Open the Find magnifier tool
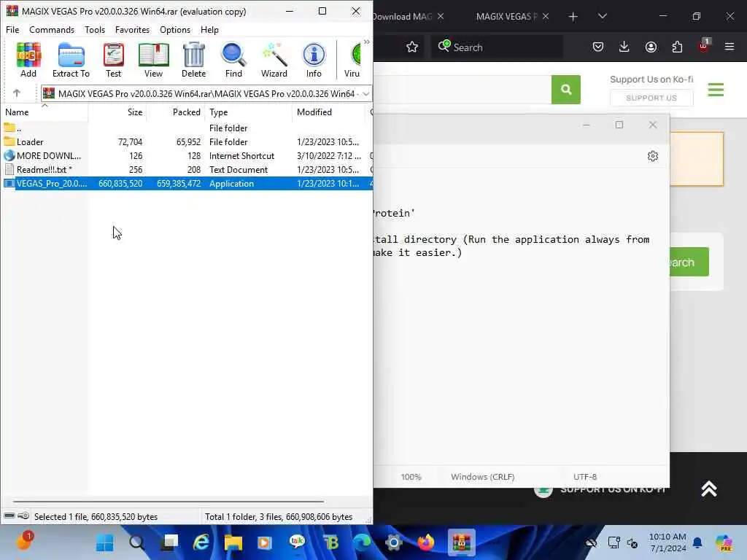Viewport: 747px width, 560px height. coord(233,60)
